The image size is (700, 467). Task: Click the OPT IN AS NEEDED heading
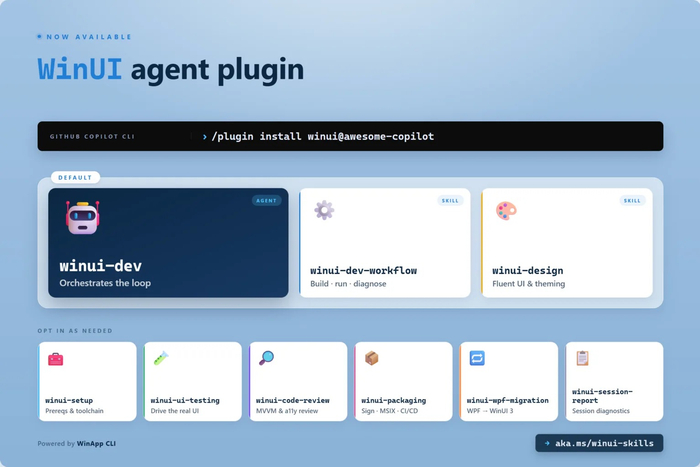click(75, 331)
